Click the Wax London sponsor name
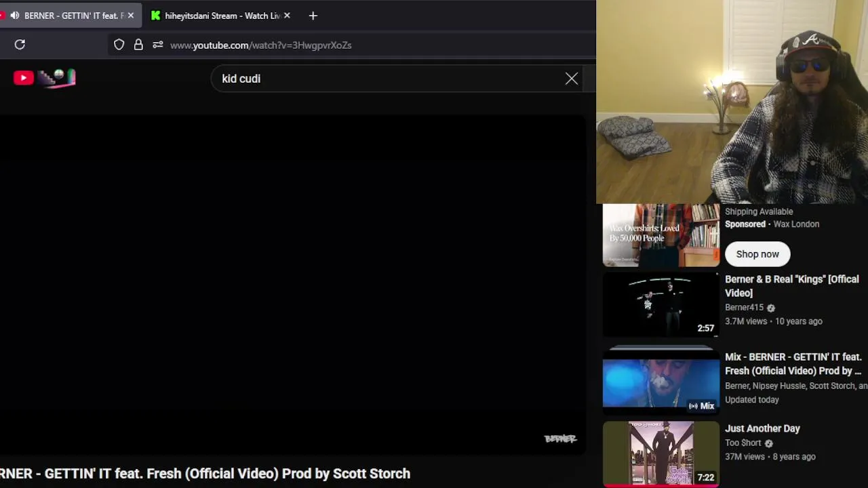The height and width of the screenshot is (488, 868). pyautogui.click(x=796, y=224)
